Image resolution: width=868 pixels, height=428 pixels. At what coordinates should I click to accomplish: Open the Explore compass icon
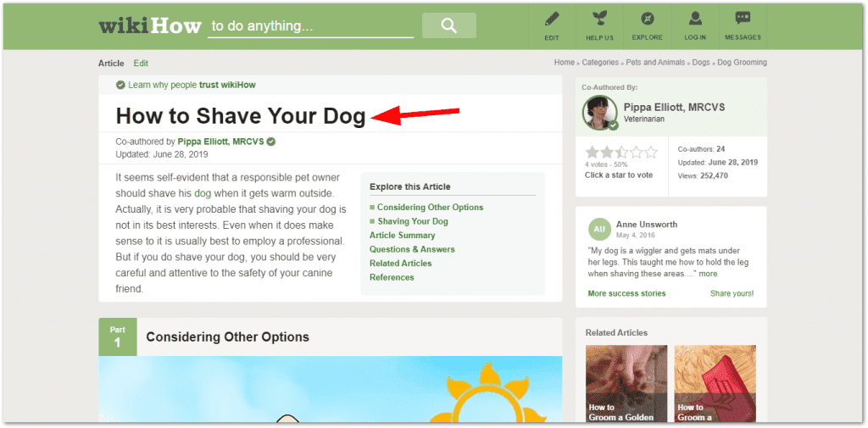click(647, 19)
